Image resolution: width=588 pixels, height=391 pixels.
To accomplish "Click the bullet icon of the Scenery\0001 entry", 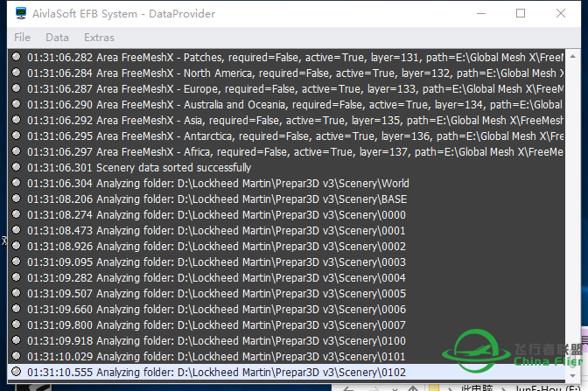I will click(16, 230).
